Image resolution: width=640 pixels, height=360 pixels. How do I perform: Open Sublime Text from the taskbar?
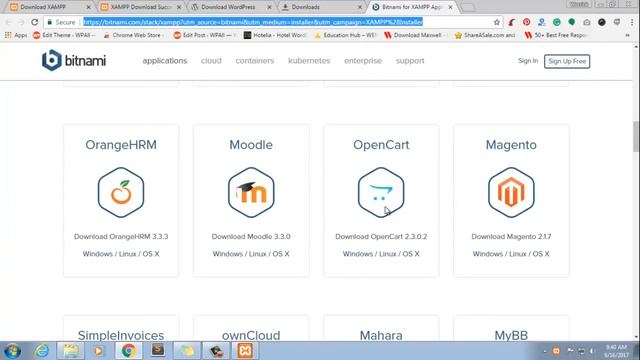pyautogui.click(x=158, y=350)
